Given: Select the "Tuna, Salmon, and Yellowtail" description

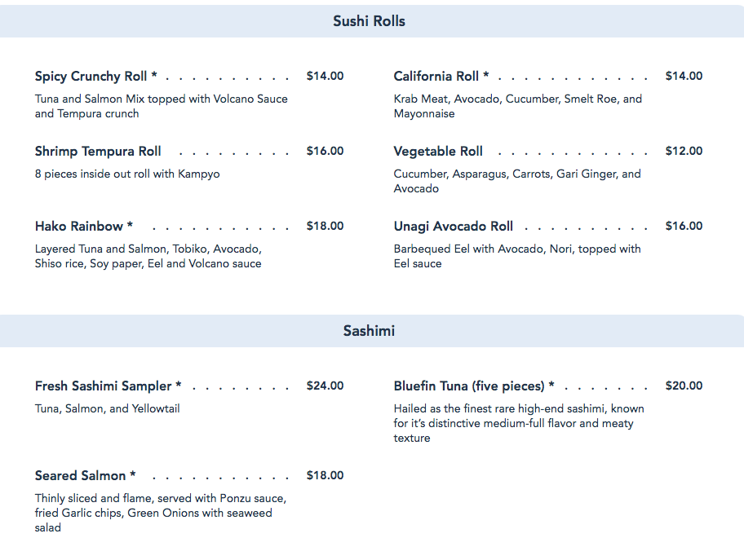Looking at the screenshot, I should tap(107, 409).
